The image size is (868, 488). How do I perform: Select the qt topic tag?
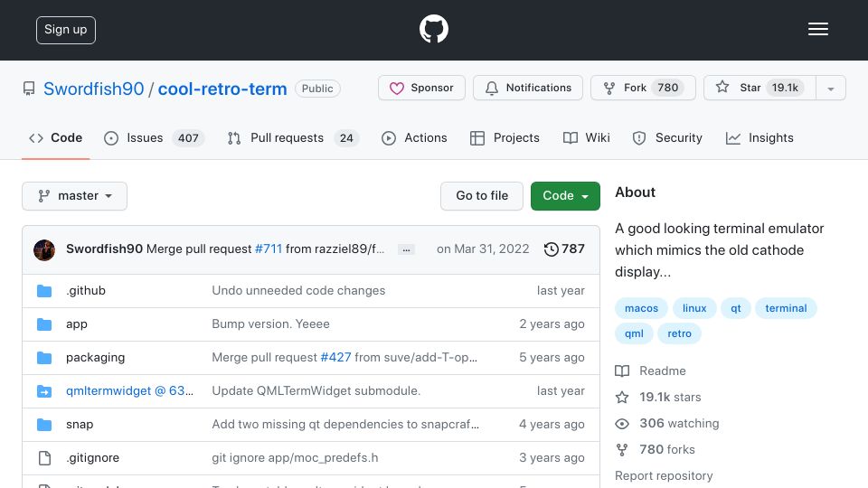pyautogui.click(x=736, y=308)
